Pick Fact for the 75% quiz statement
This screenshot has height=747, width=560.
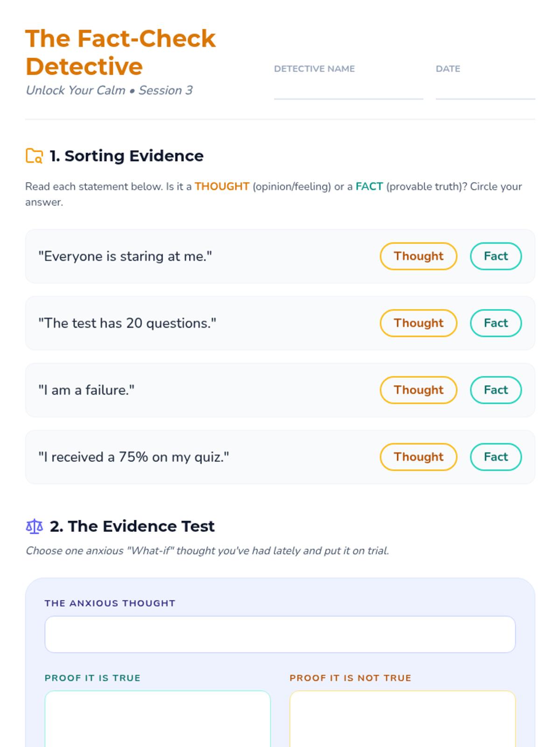(x=496, y=457)
